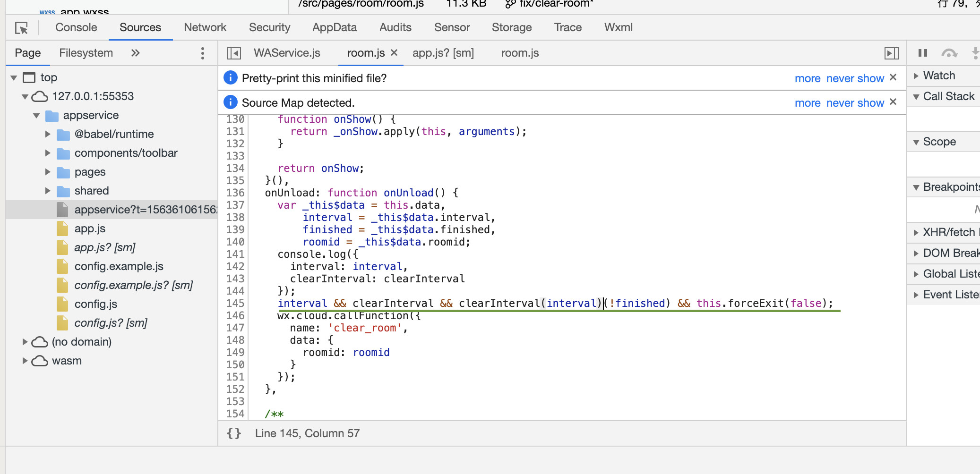
Task: Switch to the AppData tab
Action: coord(335,27)
